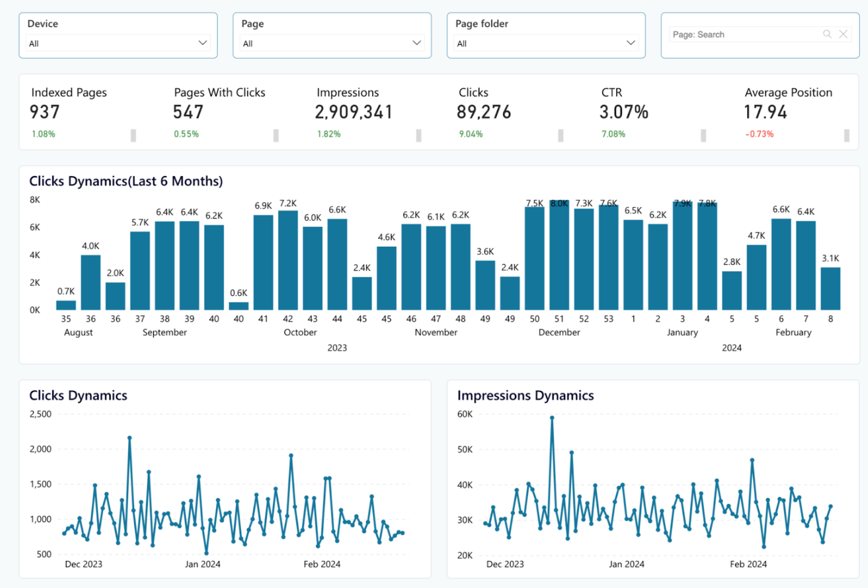Select the 8.0K bar for week 51

click(559, 255)
